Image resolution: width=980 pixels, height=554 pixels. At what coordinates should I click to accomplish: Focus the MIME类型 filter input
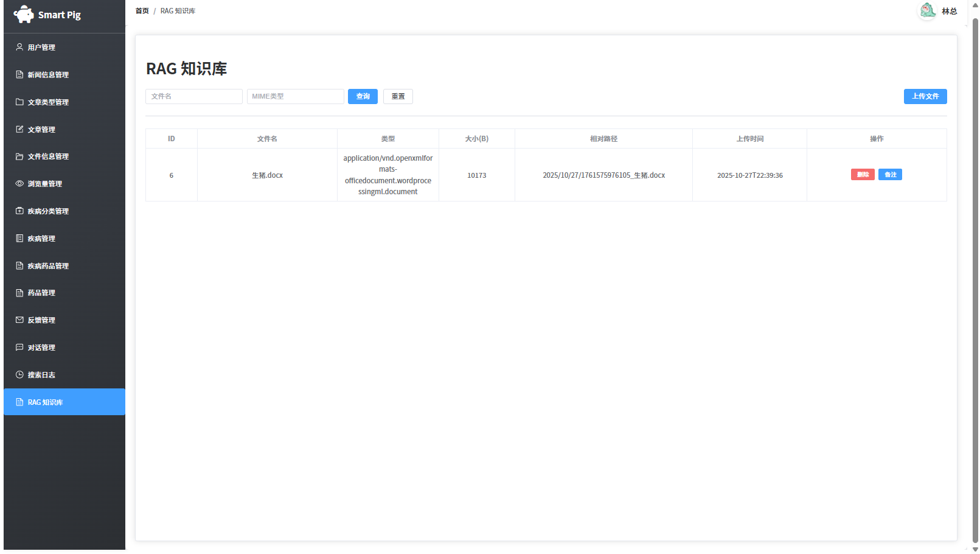point(296,96)
